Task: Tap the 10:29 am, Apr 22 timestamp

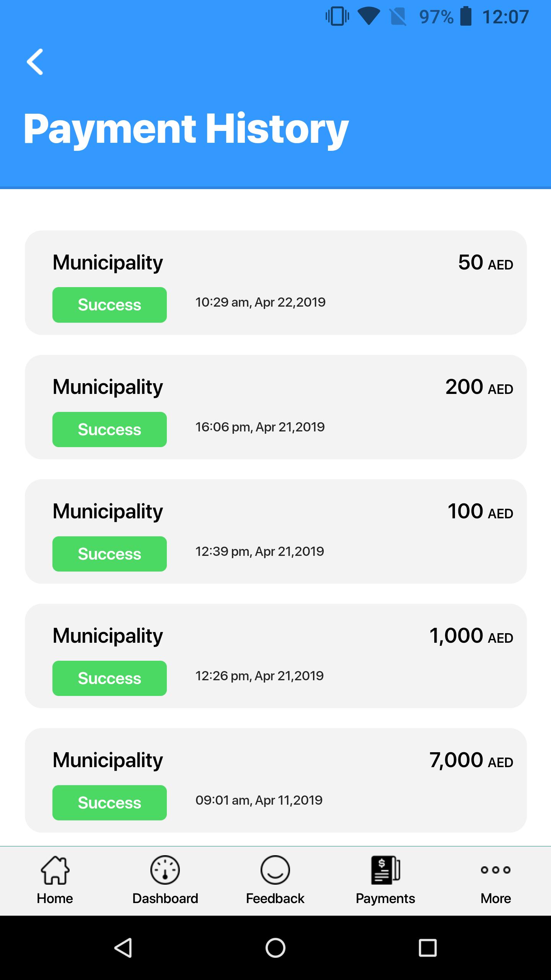Action: pyautogui.click(x=260, y=302)
